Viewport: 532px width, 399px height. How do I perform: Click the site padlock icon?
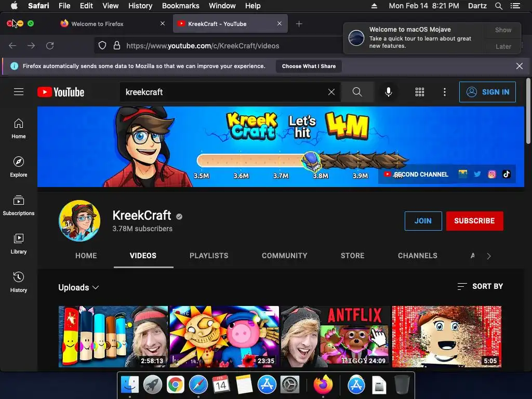coord(117,46)
